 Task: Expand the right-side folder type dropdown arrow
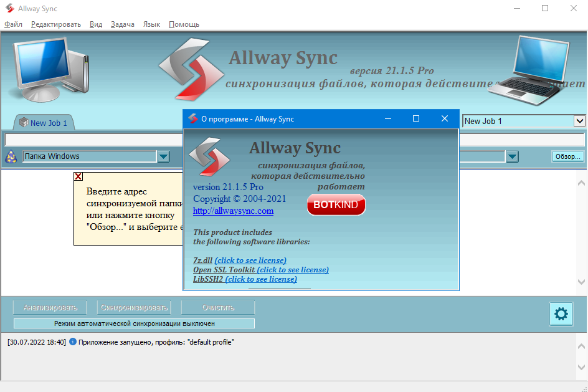coord(512,156)
